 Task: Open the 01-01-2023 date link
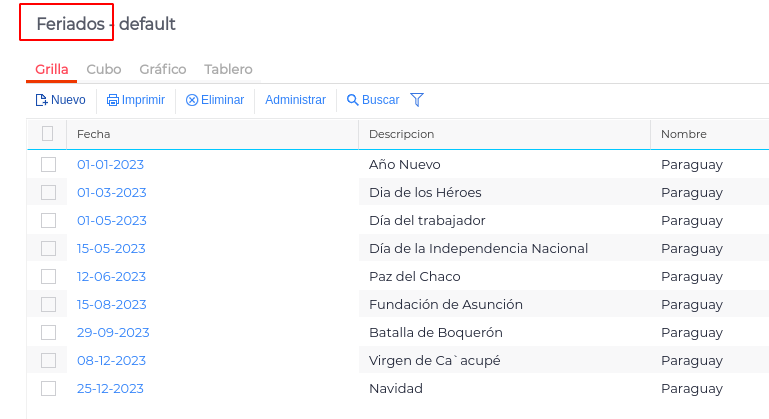(111, 164)
